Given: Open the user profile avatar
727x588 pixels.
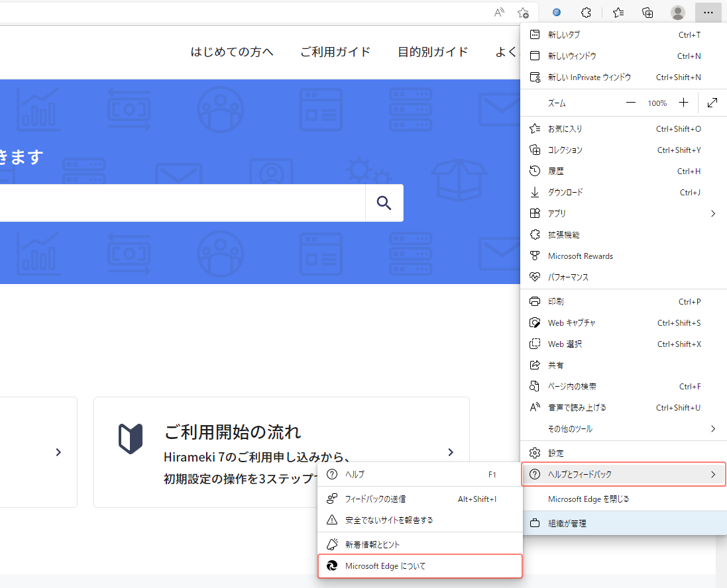Looking at the screenshot, I should (678, 13).
